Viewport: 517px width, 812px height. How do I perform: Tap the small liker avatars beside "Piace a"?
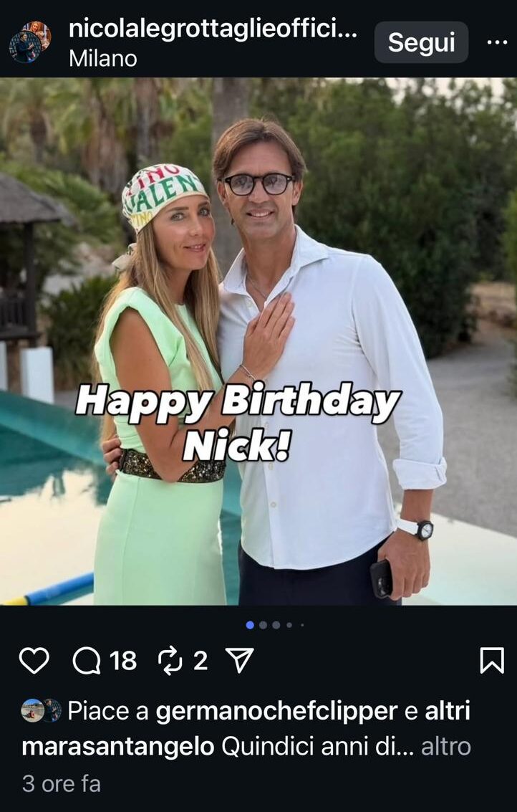42,711
